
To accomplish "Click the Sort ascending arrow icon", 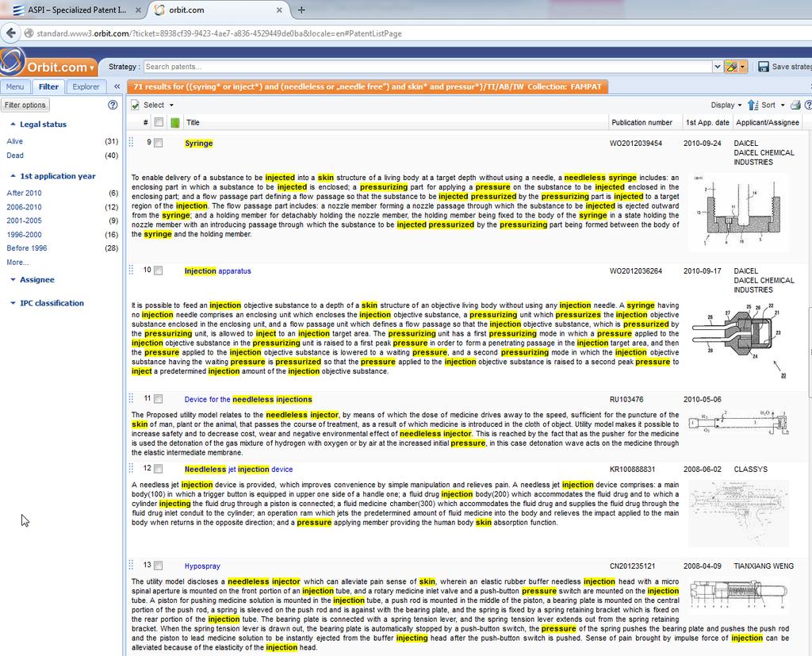I will coord(753,105).
